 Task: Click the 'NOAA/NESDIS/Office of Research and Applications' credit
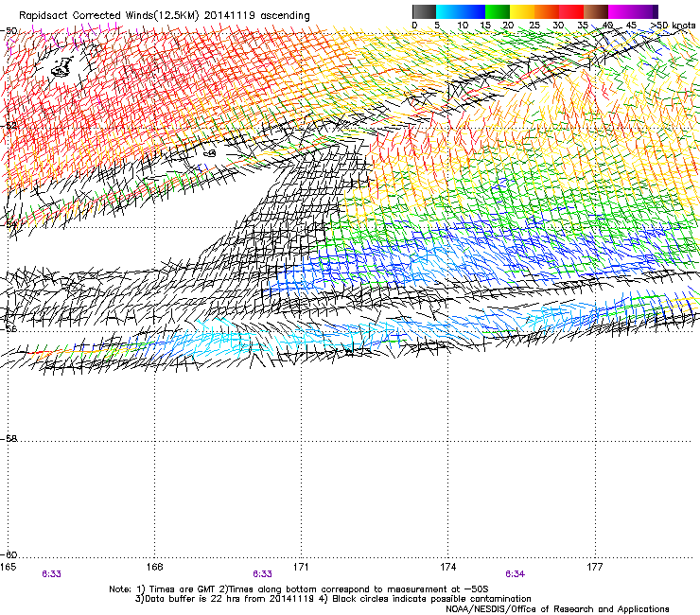point(557,609)
